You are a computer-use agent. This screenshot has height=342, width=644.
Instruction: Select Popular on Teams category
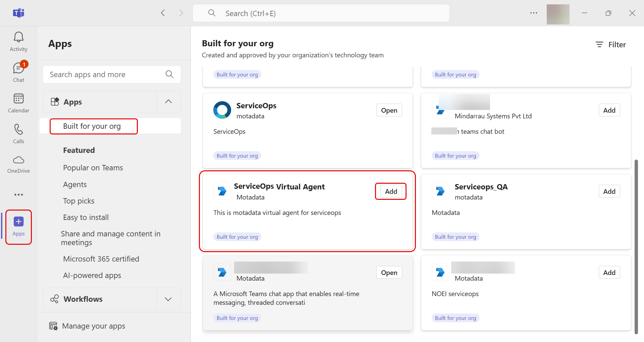click(x=93, y=168)
